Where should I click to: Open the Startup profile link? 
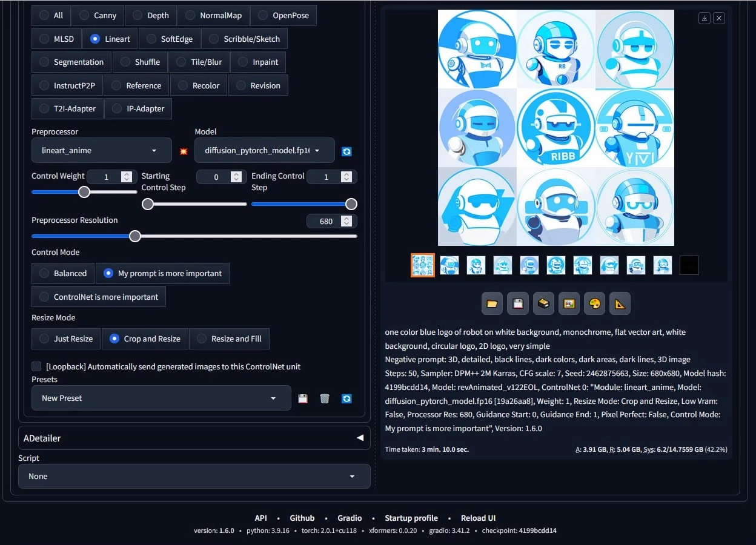pyautogui.click(x=411, y=518)
